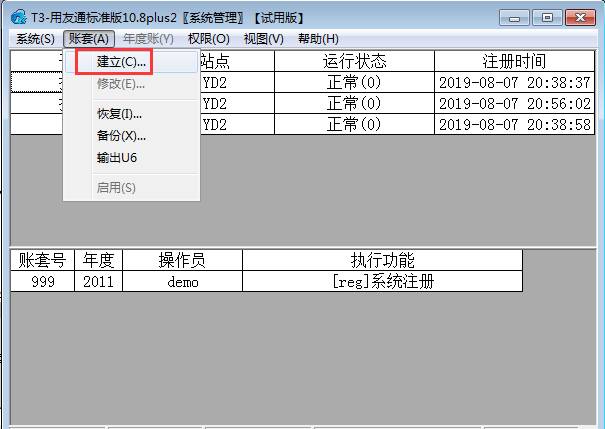
Task: Select the 正常(0) cell in the 20:56:02 row
Action: pyautogui.click(x=354, y=103)
